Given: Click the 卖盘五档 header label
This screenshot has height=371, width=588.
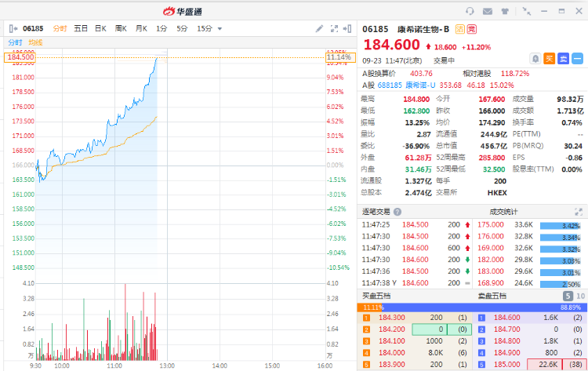Looking at the screenshot, I should tap(492, 296).
